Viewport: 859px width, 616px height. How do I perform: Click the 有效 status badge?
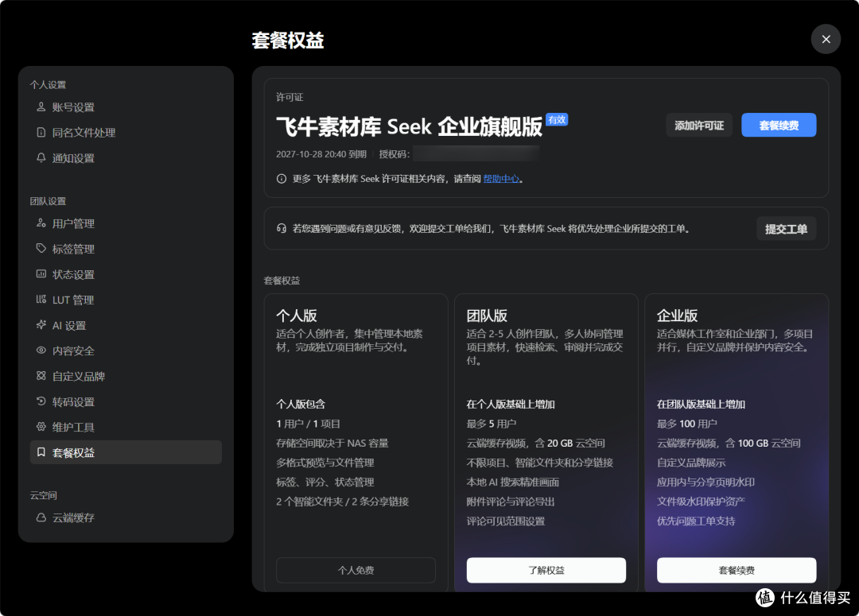pyautogui.click(x=557, y=119)
